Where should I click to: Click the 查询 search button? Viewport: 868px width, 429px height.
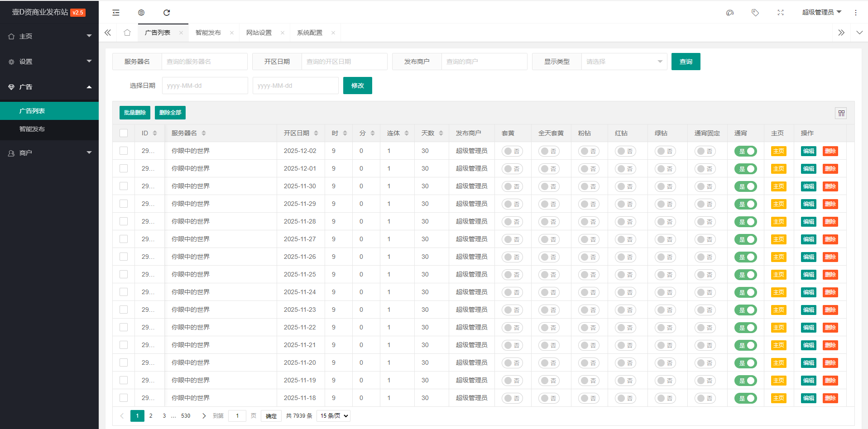(x=686, y=62)
